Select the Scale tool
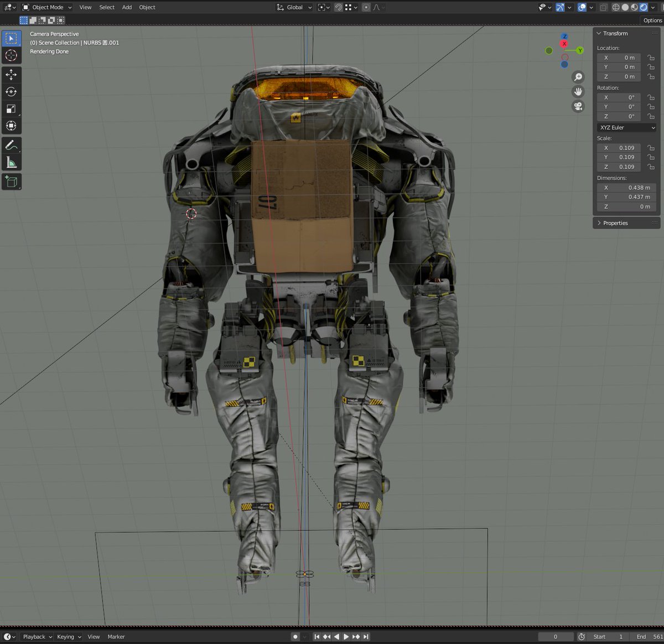 coord(11,109)
